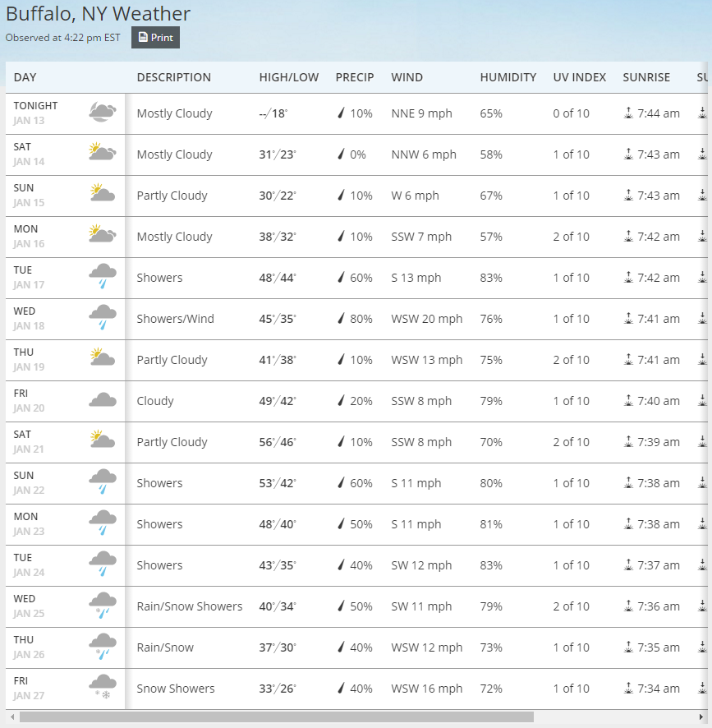This screenshot has width=712, height=728.
Task: Click the scroll-left arrow of the table scrollbar
Action: (x=12, y=716)
